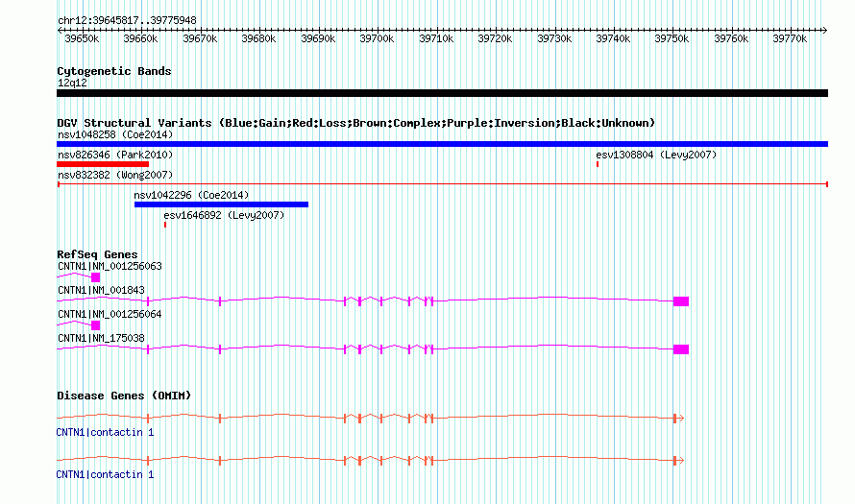Viewport: 855px width, 504px height.
Task: Click the arrowhead of the first OMIM gene glyph
Action: tap(680, 418)
